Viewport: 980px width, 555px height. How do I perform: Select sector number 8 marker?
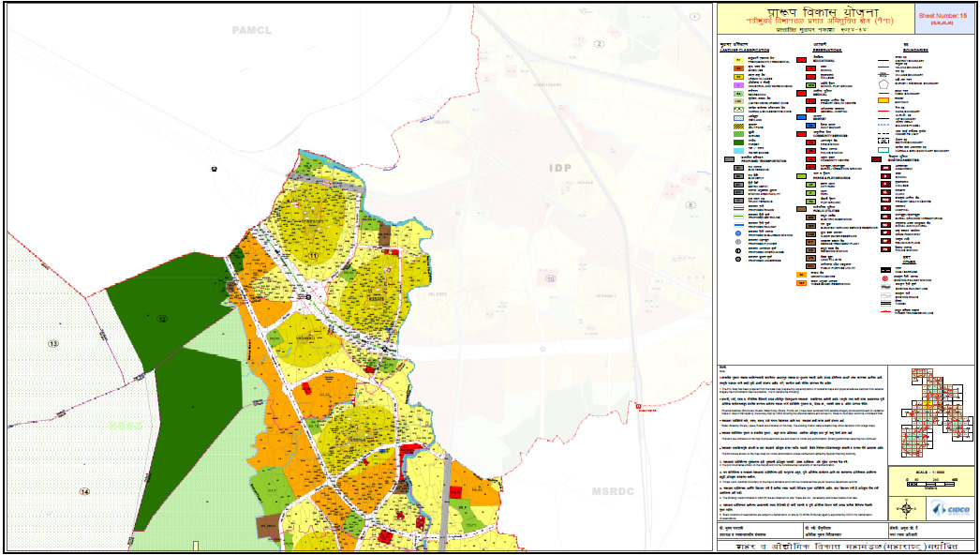pos(690,205)
